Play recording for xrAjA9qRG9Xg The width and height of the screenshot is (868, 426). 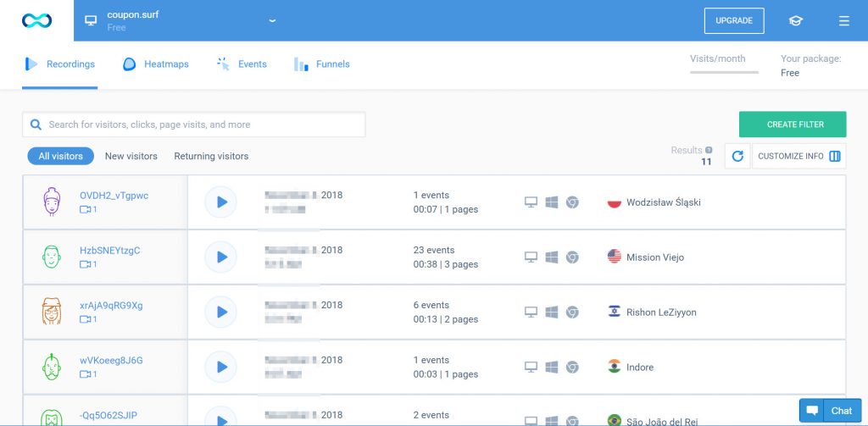coord(221,312)
